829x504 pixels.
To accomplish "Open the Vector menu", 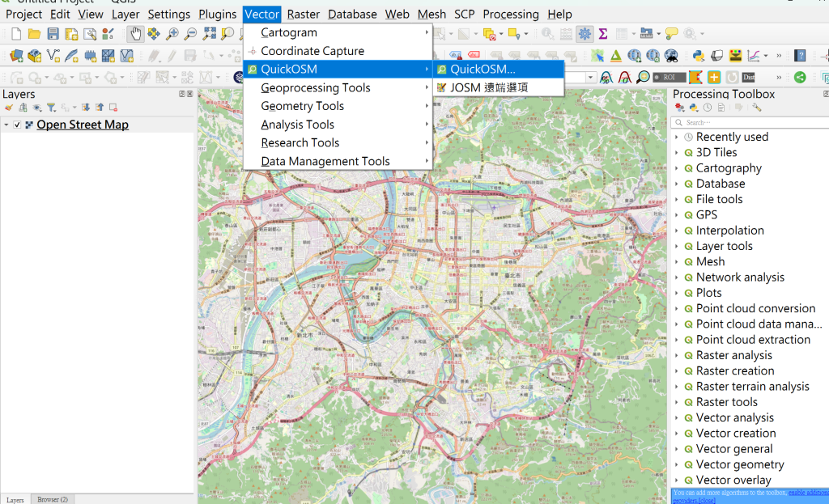I will pos(261,15).
